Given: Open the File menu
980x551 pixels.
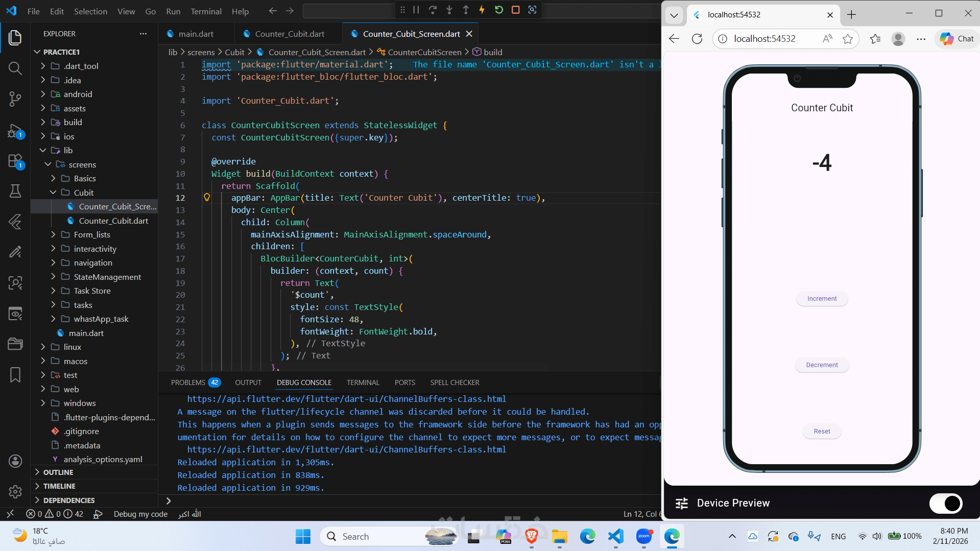Looking at the screenshot, I should click(34, 11).
